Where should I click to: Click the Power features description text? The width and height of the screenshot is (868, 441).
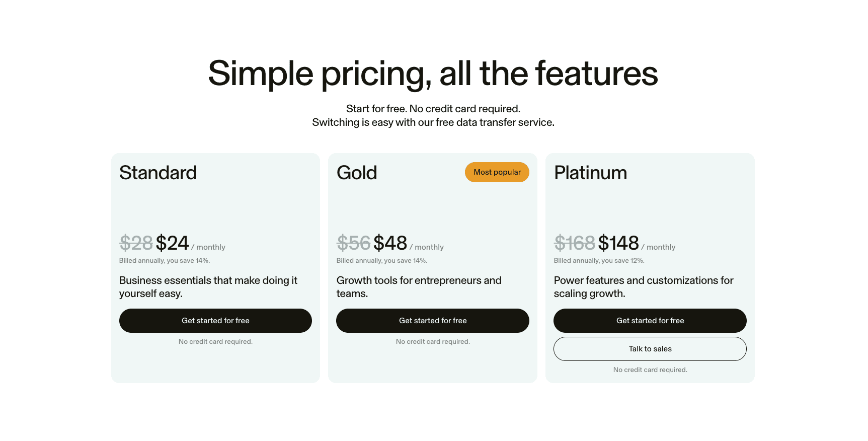click(644, 287)
